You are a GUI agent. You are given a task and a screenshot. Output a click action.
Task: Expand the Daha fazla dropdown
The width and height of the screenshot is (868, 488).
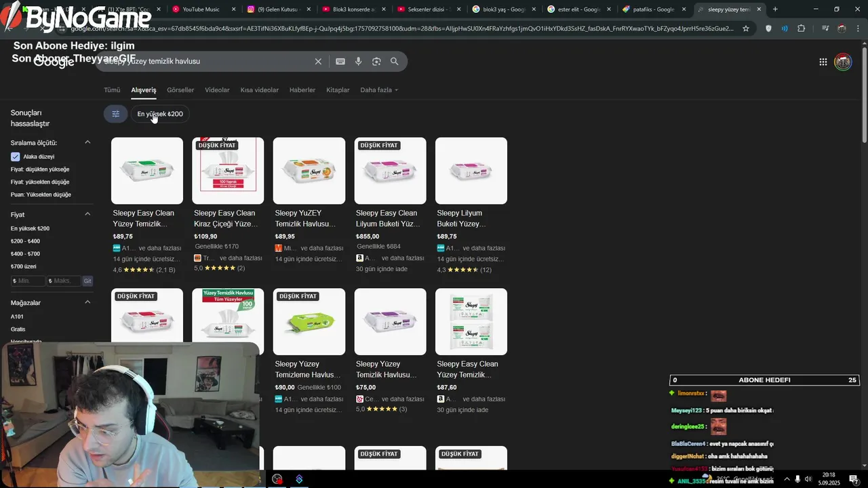coord(379,90)
